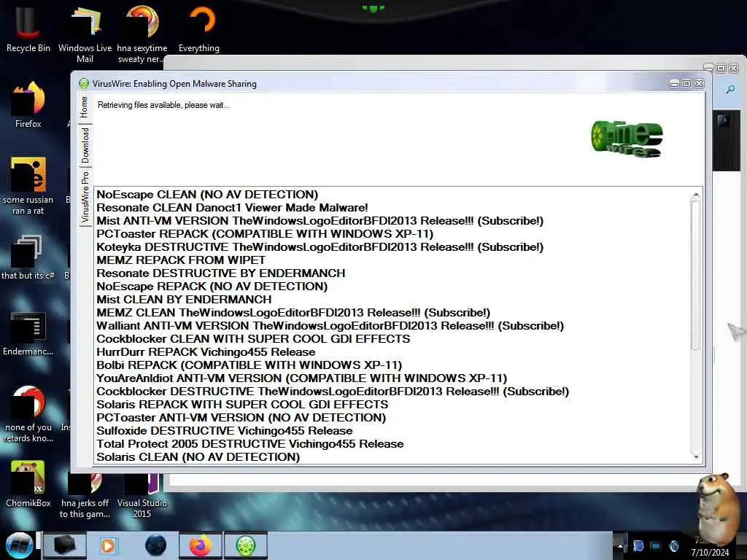Screen dimensions: 747x560
Task: Open 'some russian ran a rat' desktop icon
Action: click(x=28, y=186)
